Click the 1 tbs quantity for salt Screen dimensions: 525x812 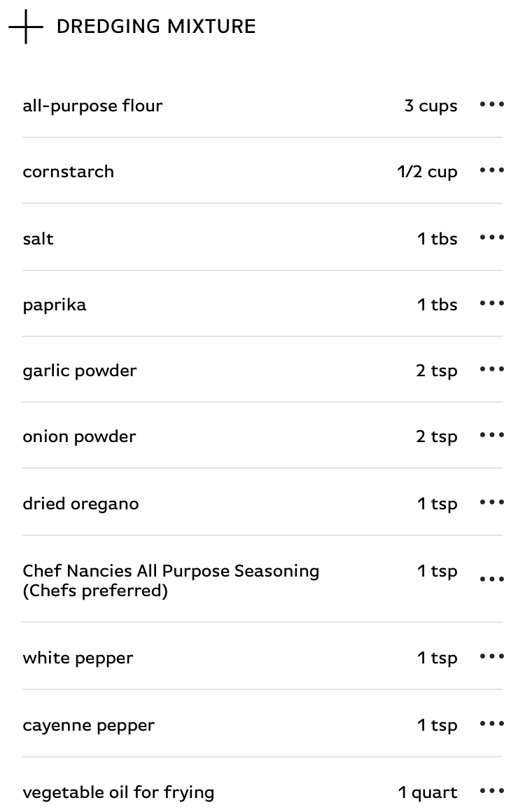pyautogui.click(x=437, y=239)
